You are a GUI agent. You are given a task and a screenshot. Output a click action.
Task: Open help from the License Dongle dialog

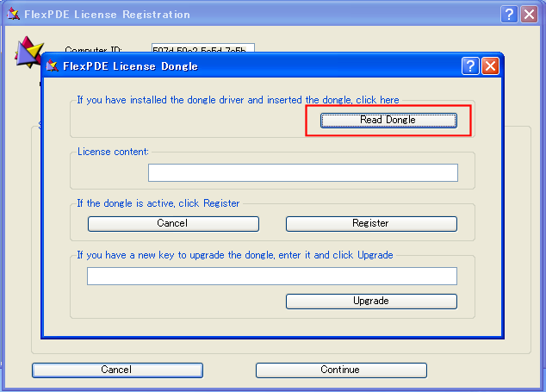470,66
